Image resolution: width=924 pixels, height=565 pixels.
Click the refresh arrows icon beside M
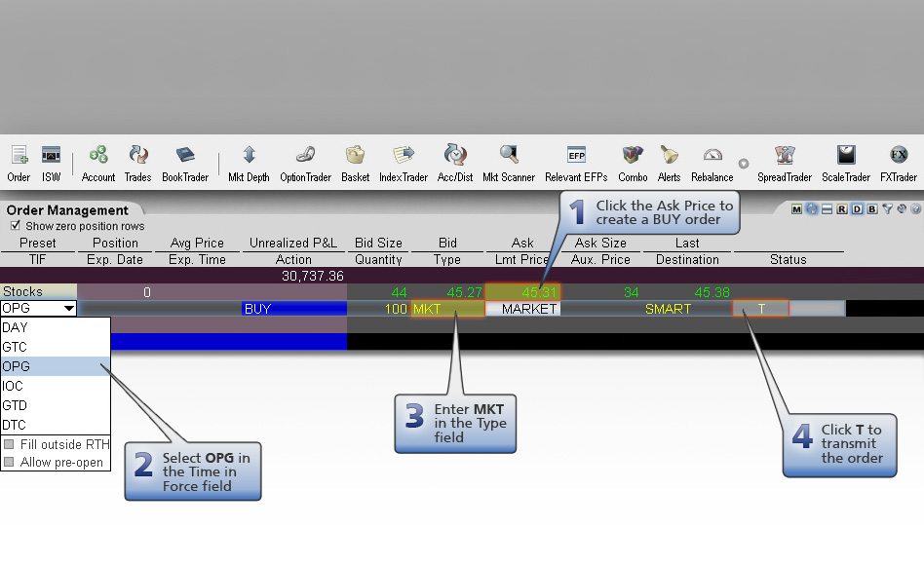812,209
